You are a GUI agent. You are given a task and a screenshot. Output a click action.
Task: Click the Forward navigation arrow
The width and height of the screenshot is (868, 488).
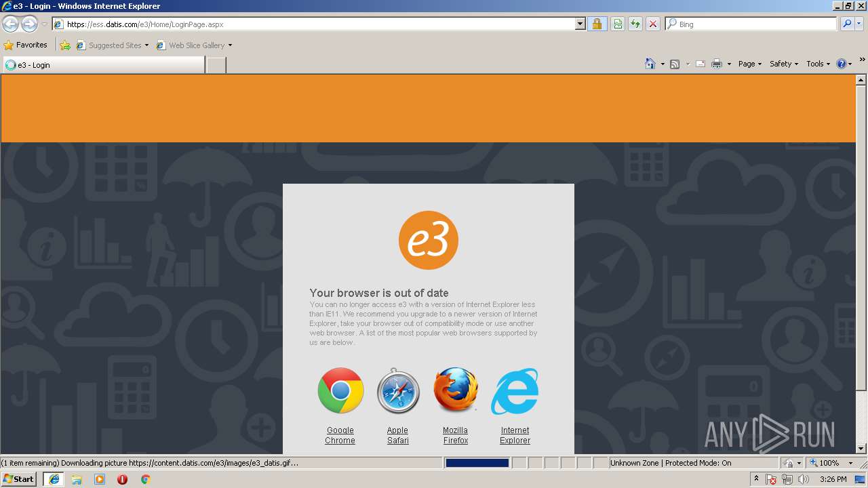click(x=29, y=24)
